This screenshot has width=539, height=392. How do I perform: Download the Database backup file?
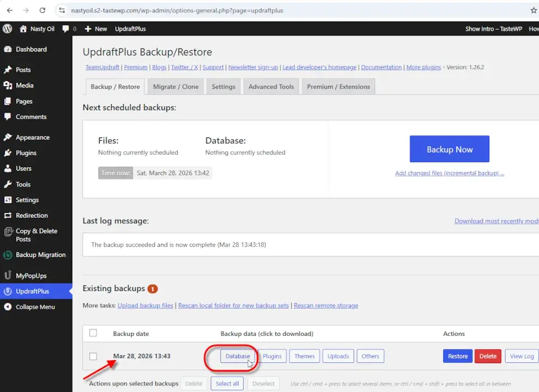tap(238, 356)
